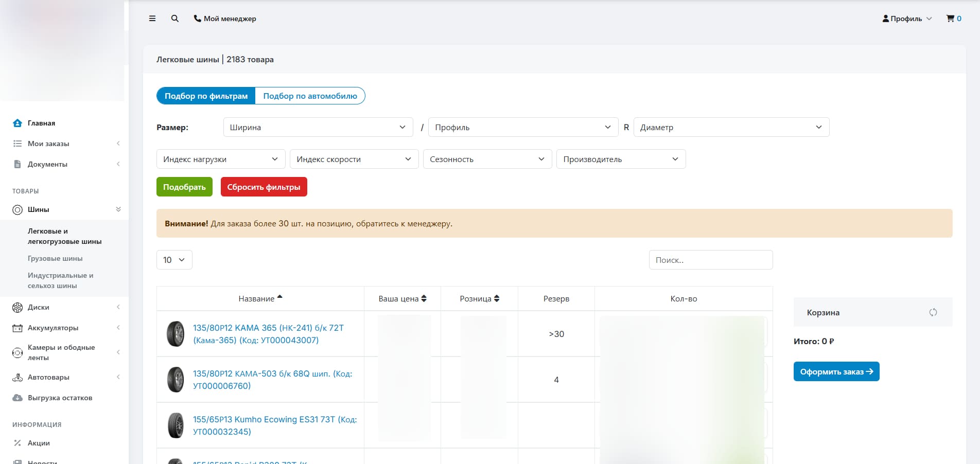The width and height of the screenshot is (980, 464).
Task: Open 135/80R12 KAMA-503 product link
Action: [273, 380]
